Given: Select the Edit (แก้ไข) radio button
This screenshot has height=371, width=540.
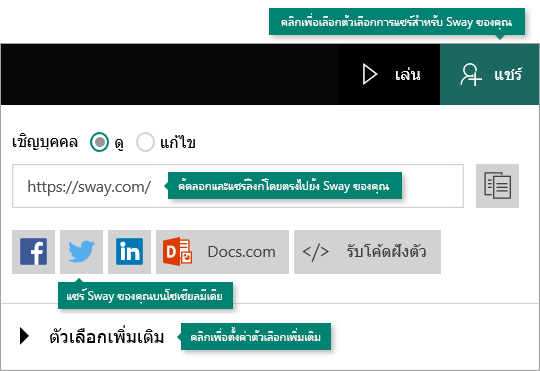Looking at the screenshot, I should tap(145, 142).
